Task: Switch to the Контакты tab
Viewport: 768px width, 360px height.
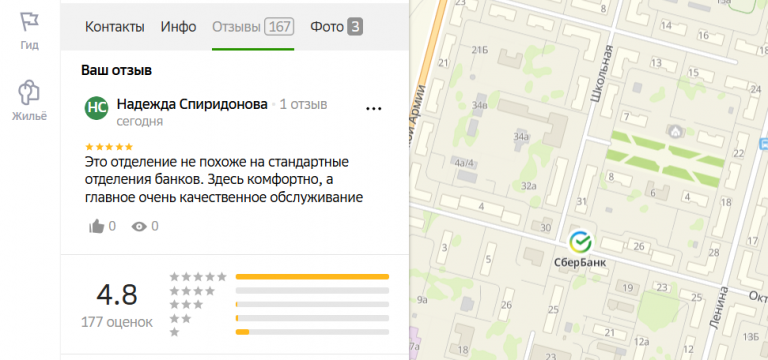Action: pyautogui.click(x=115, y=27)
